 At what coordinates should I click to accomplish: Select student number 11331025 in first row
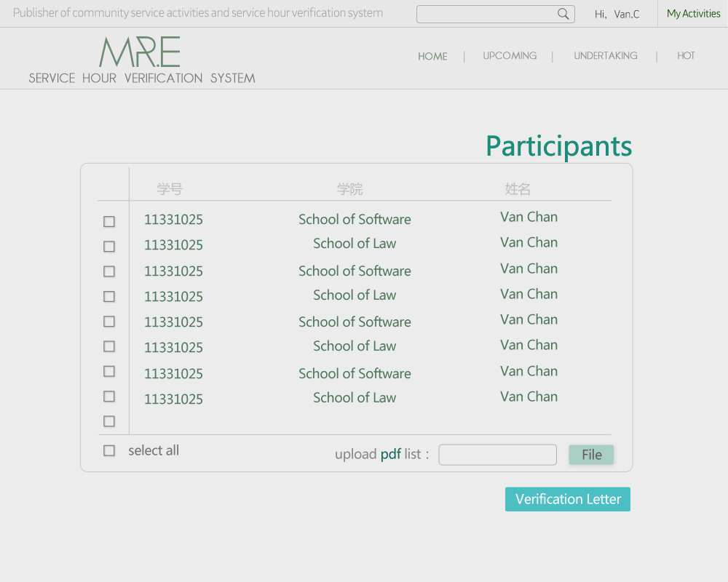tap(173, 220)
